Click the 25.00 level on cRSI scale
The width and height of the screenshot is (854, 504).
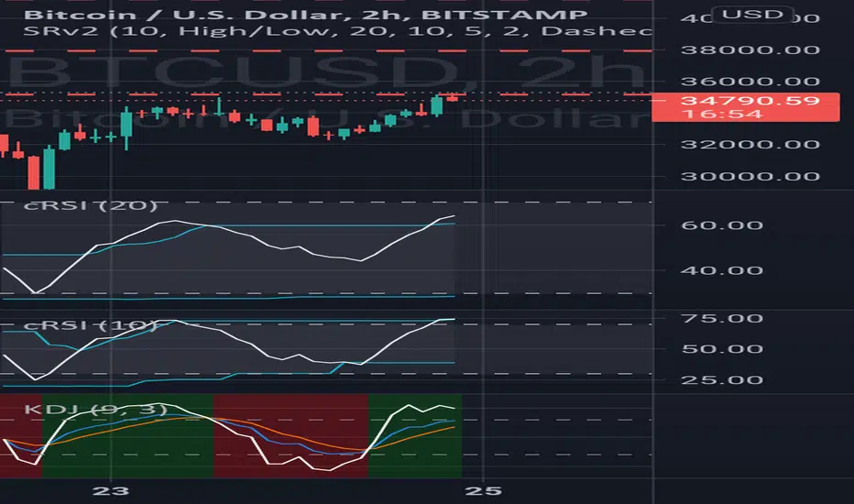click(722, 379)
